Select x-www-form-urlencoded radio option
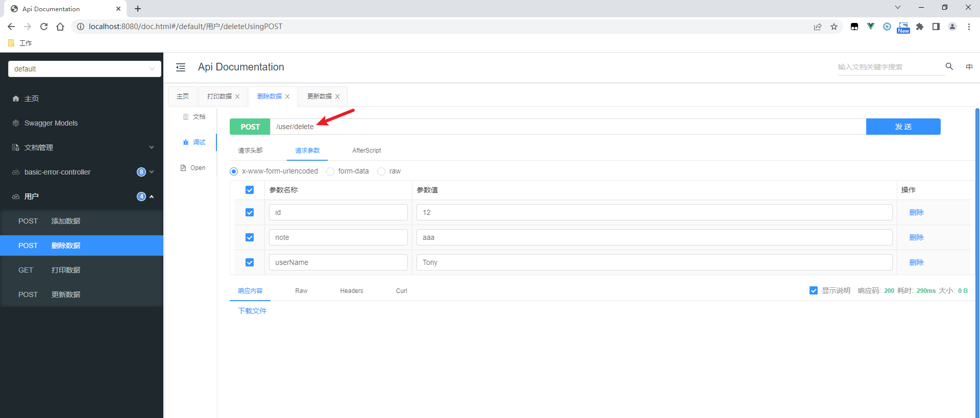980x418 pixels. pos(234,171)
